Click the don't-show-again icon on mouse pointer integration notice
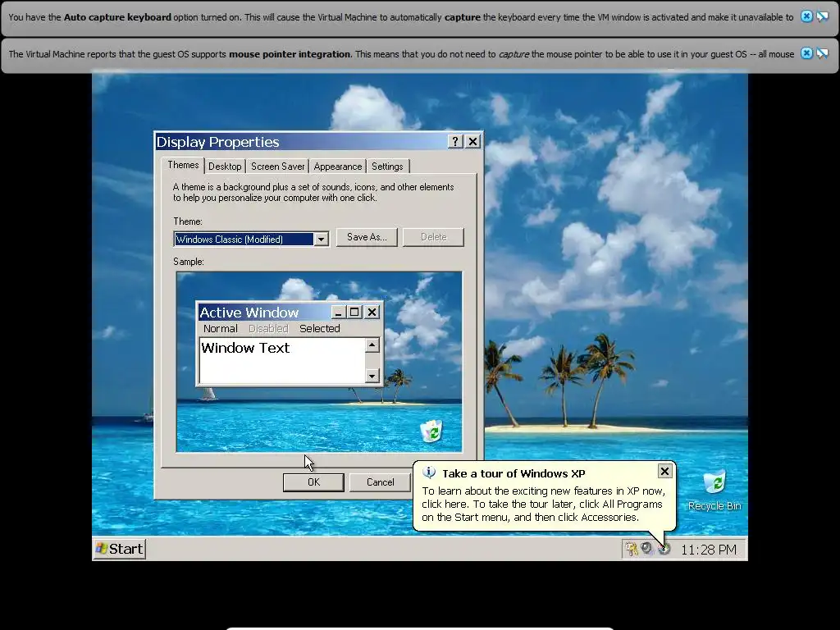The height and width of the screenshot is (630, 840). tap(822, 53)
